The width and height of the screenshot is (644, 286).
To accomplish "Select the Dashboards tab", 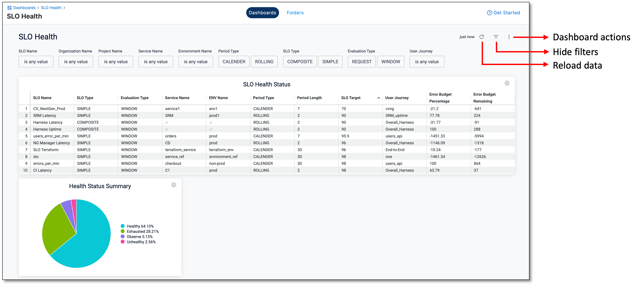I will pos(262,13).
